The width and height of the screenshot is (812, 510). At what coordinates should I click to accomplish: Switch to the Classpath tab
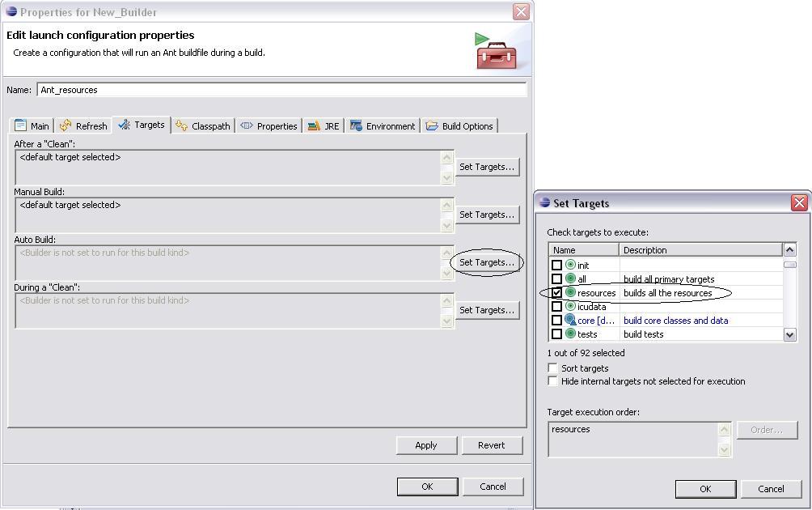coord(204,126)
